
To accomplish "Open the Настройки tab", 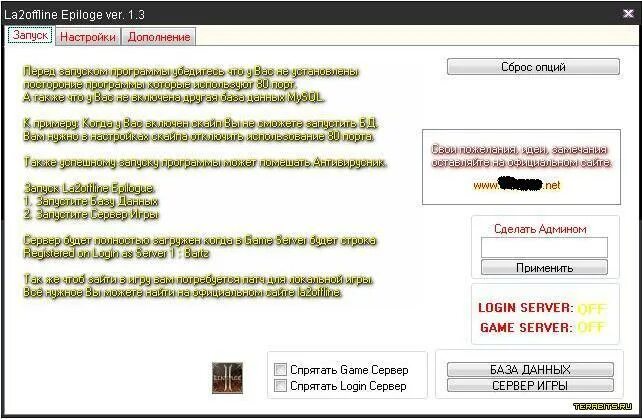I will [x=88, y=37].
